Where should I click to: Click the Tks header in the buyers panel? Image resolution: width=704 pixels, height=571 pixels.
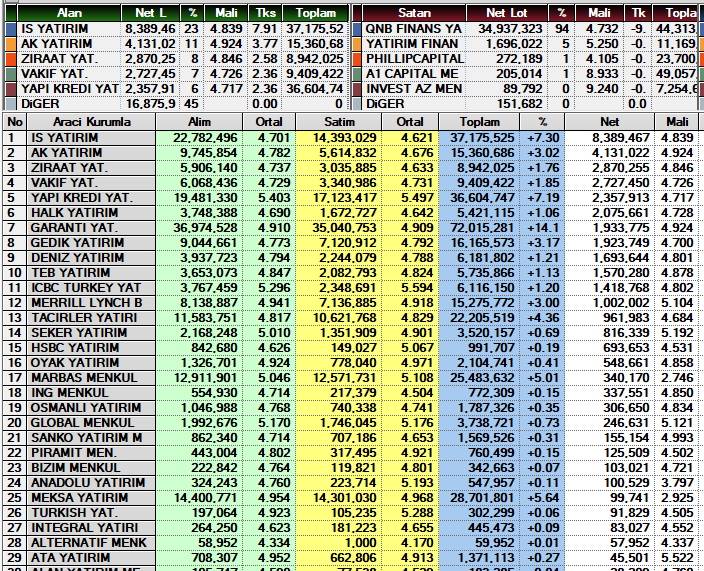click(265, 13)
